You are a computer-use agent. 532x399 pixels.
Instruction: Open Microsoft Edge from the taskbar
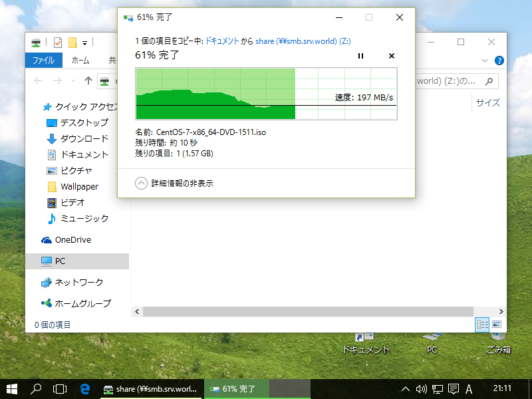click(84, 389)
